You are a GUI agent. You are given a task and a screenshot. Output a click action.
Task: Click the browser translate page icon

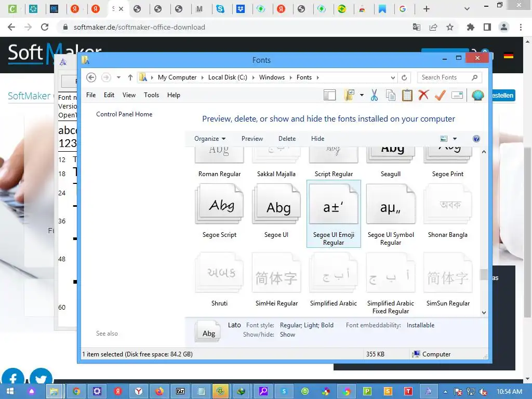[x=417, y=27]
